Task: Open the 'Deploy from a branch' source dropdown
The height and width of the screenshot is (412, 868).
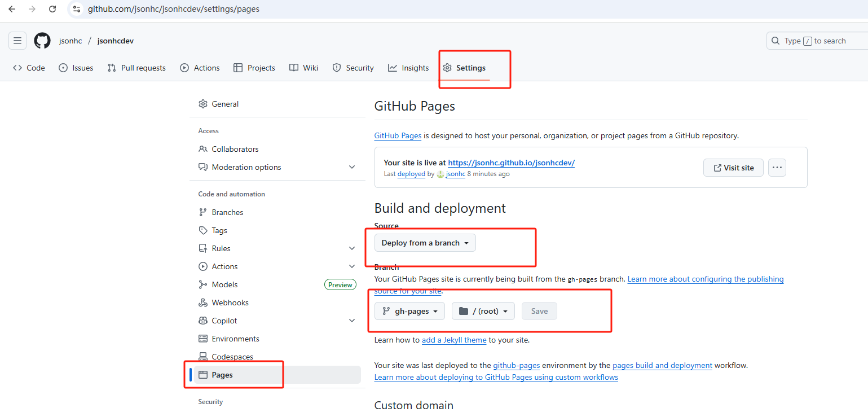Action: click(425, 243)
